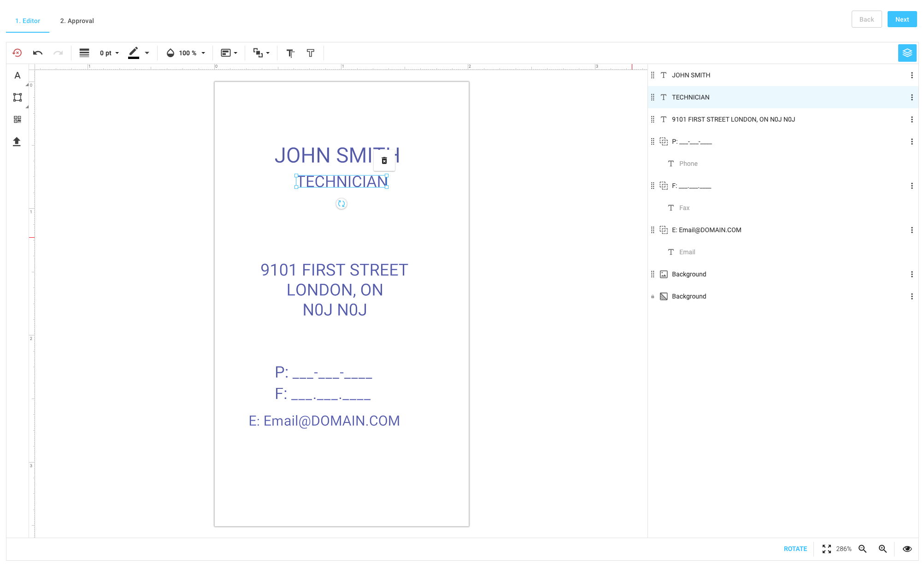Click the zoom out magnifier
The image size is (924, 569).
863,549
